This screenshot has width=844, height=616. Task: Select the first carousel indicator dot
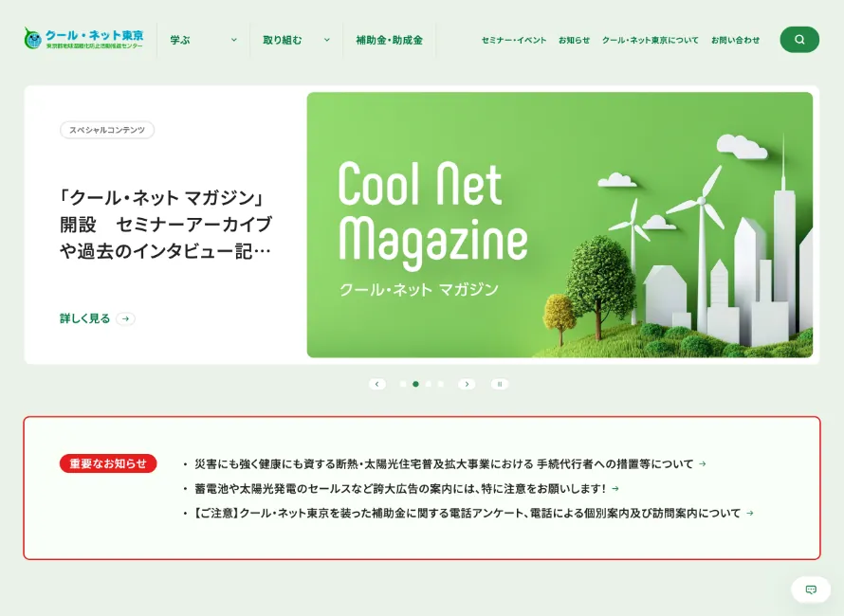point(403,384)
